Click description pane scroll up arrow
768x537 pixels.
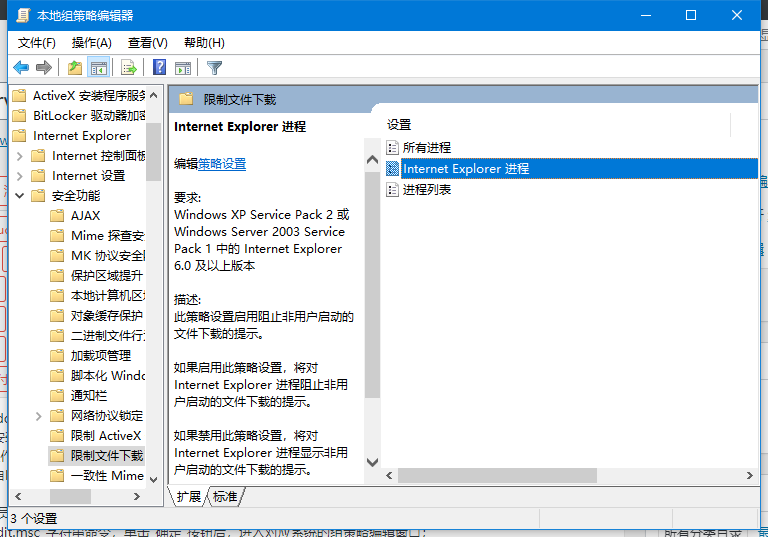point(372,160)
